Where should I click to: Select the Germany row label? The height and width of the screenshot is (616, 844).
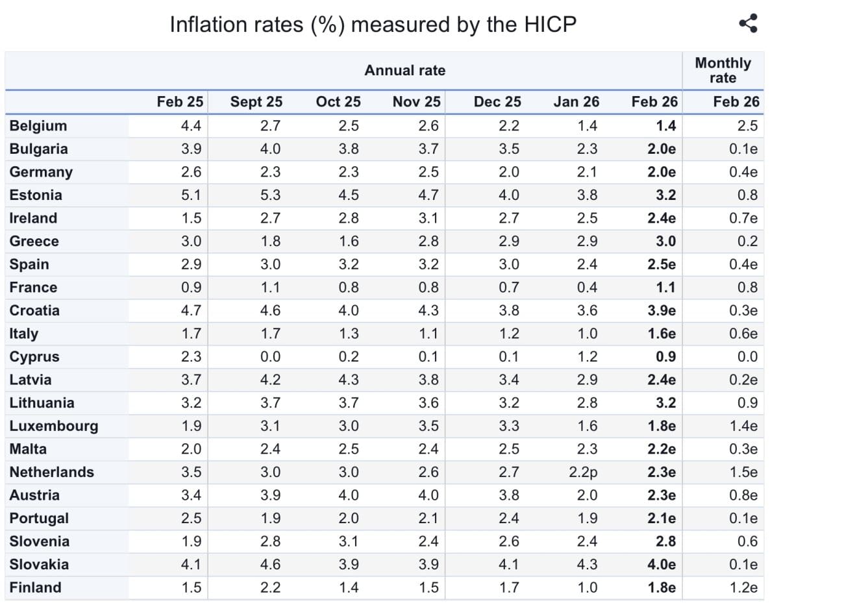[x=41, y=172]
